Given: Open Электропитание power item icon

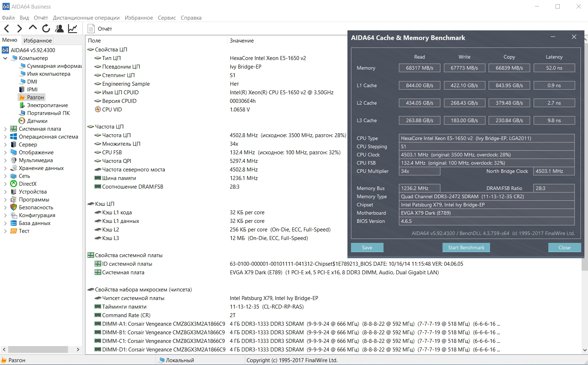Looking at the screenshot, I should tap(22, 105).
